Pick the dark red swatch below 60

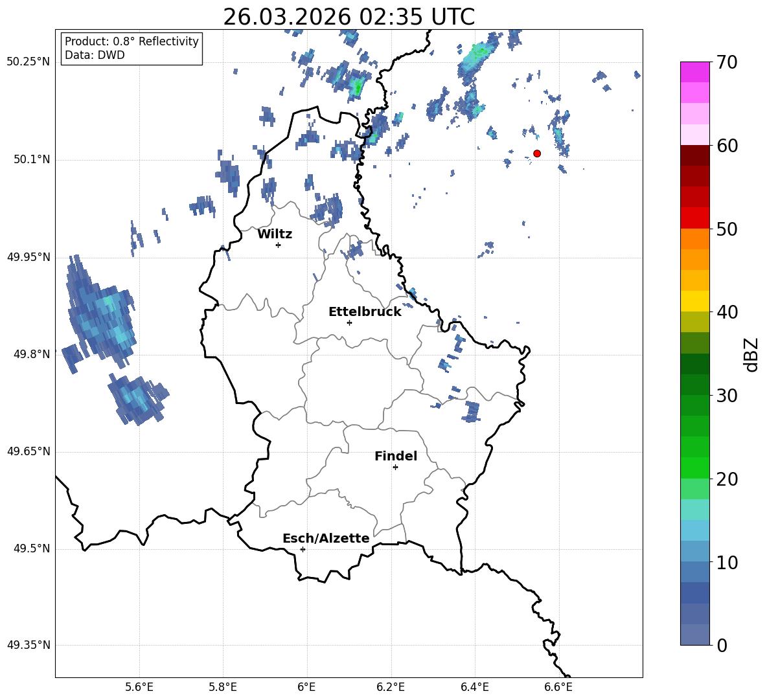click(x=694, y=155)
